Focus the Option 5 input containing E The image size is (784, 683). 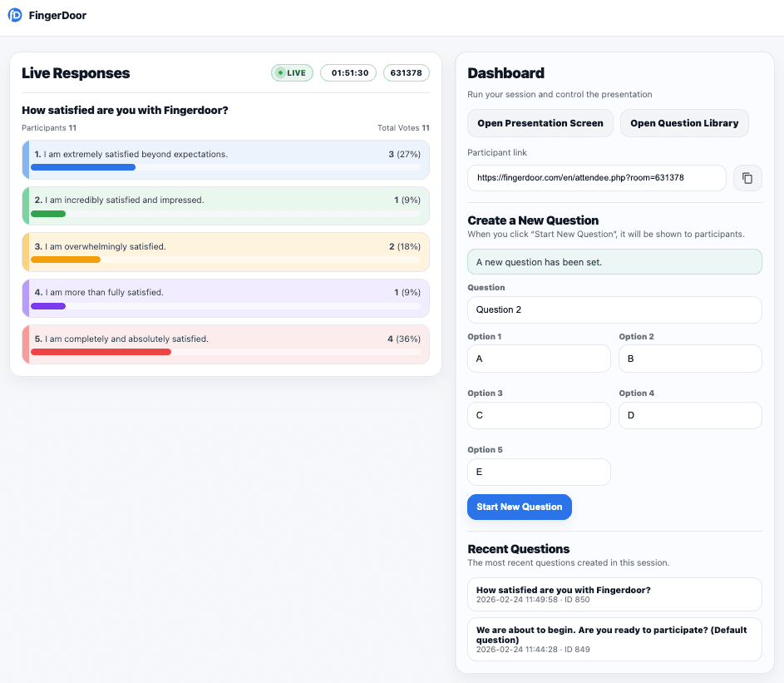click(539, 472)
